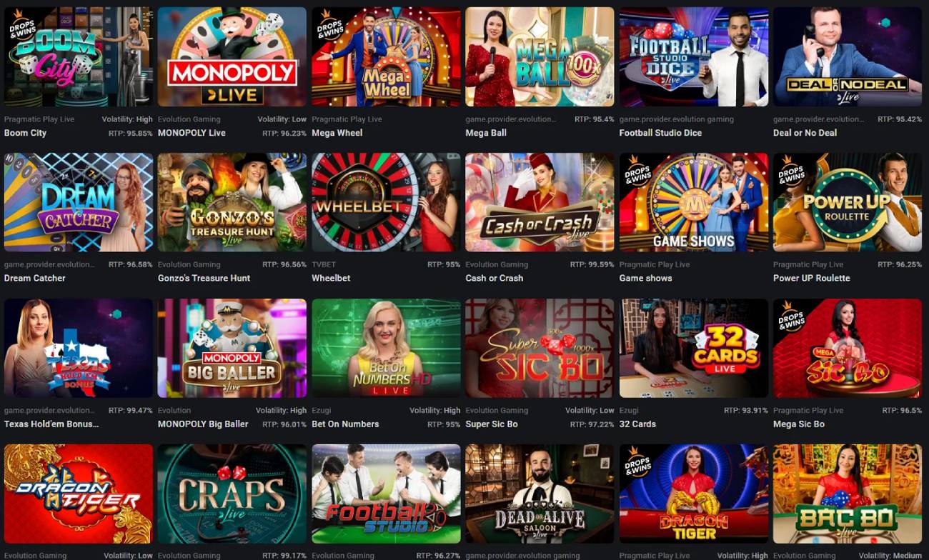Open the Boom City game thumbnail

79,56
